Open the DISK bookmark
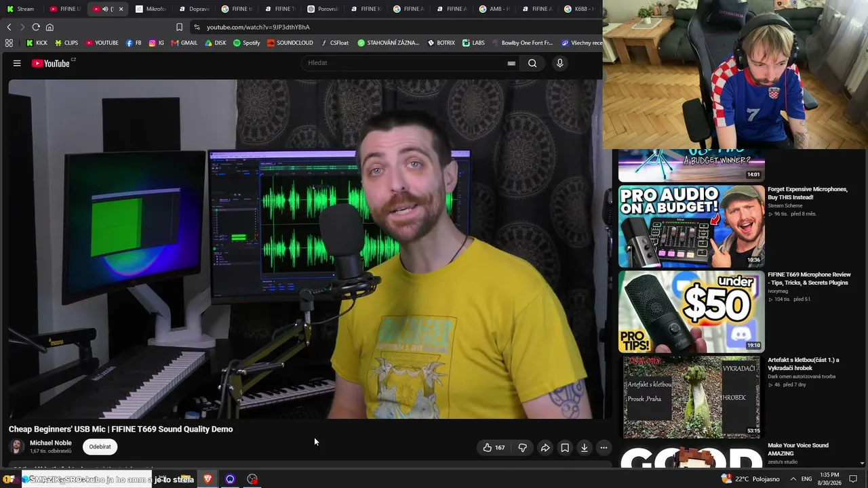This screenshot has width=868, height=488. coord(216,43)
